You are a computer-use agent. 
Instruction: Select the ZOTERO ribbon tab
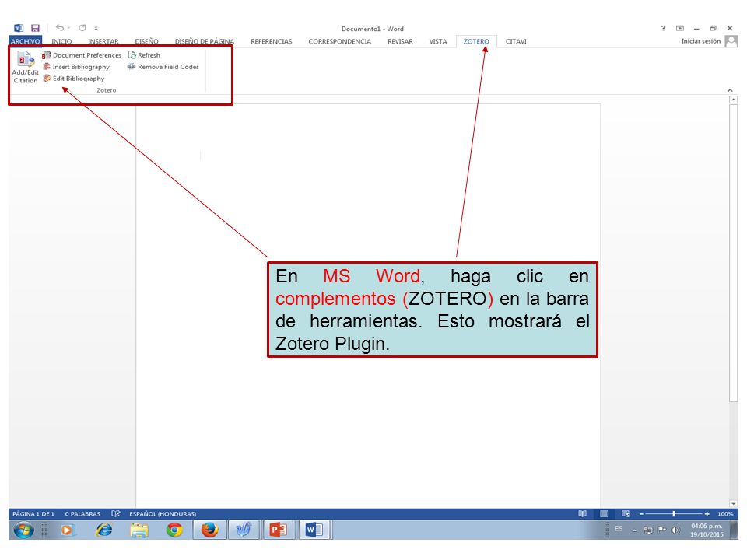tap(476, 41)
